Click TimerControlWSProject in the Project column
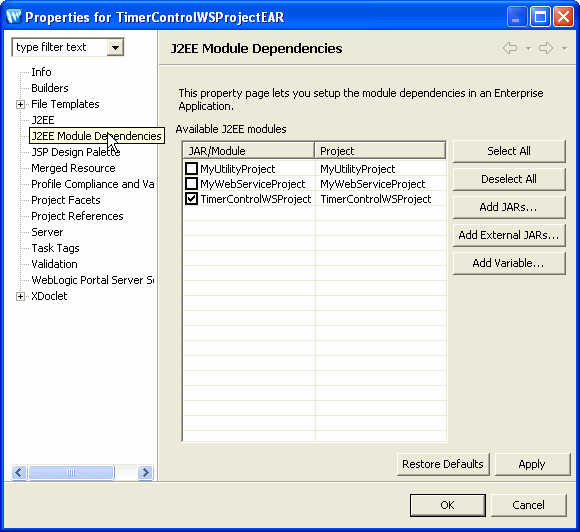Image resolution: width=580 pixels, height=532 pixels. 376,199
